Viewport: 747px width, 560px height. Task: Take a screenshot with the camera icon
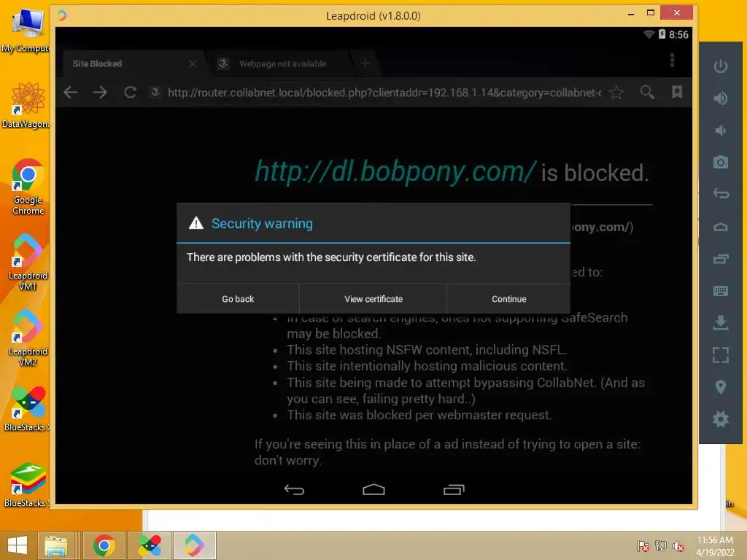coord(720,162)
